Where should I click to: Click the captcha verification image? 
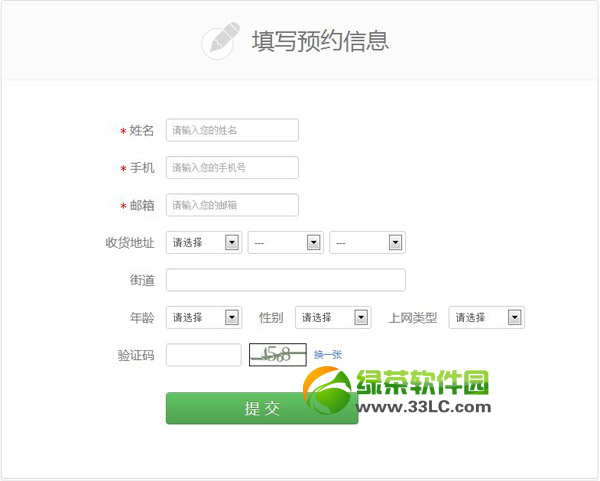277,354
